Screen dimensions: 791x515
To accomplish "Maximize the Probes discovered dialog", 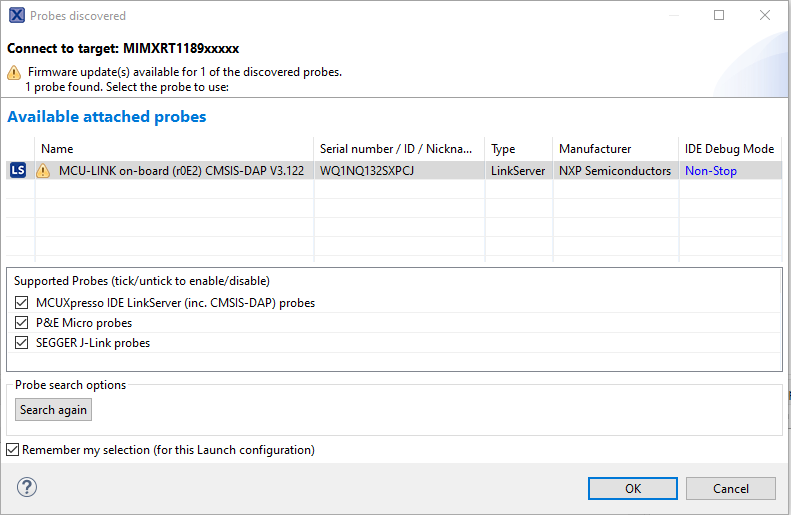I will tap(719, 16).
